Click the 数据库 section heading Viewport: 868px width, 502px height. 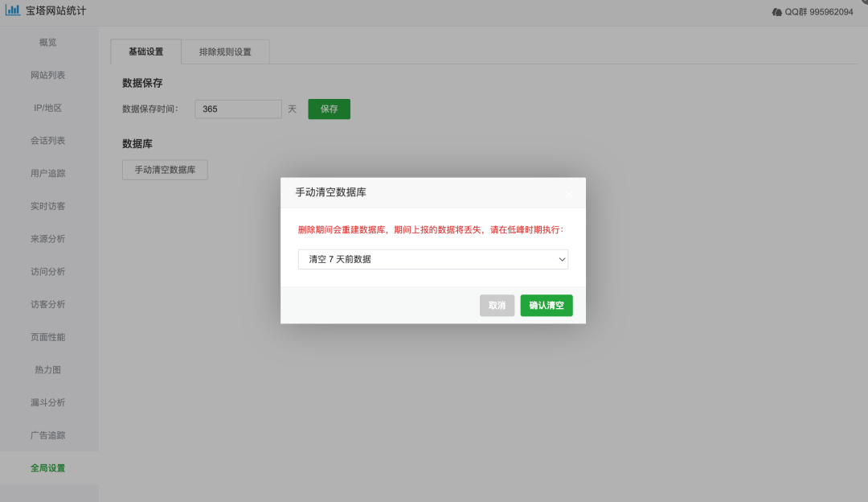click(x=137, y=143)
